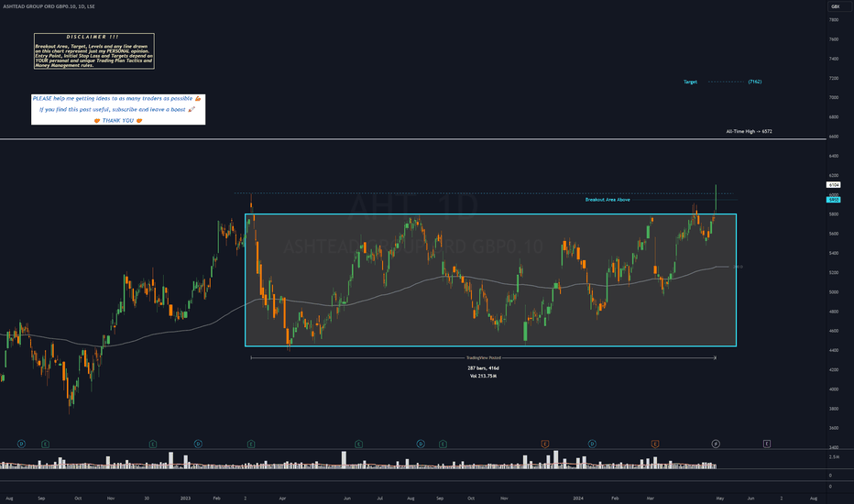The height and width of the screenshot is (504, 854).
Task: Click the 6104 current price label
Action: (833, 185)
